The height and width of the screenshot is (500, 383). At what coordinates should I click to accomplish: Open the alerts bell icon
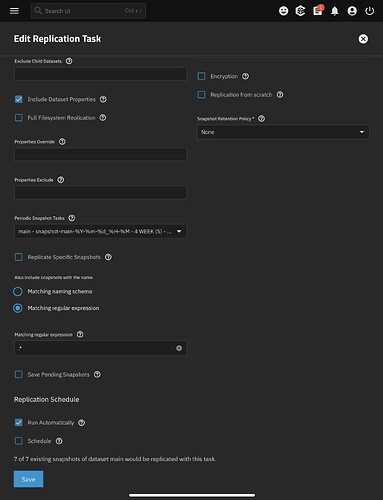point(335,11)
